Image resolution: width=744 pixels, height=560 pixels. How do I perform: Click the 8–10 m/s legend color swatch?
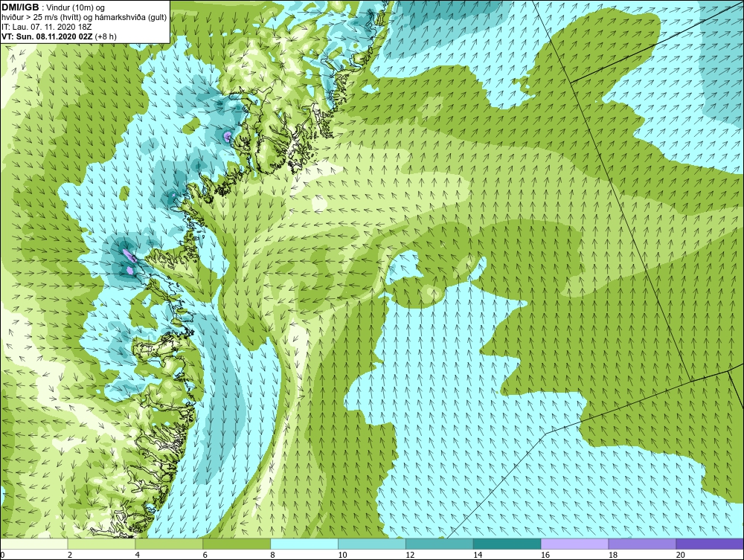tap(304, 544)
